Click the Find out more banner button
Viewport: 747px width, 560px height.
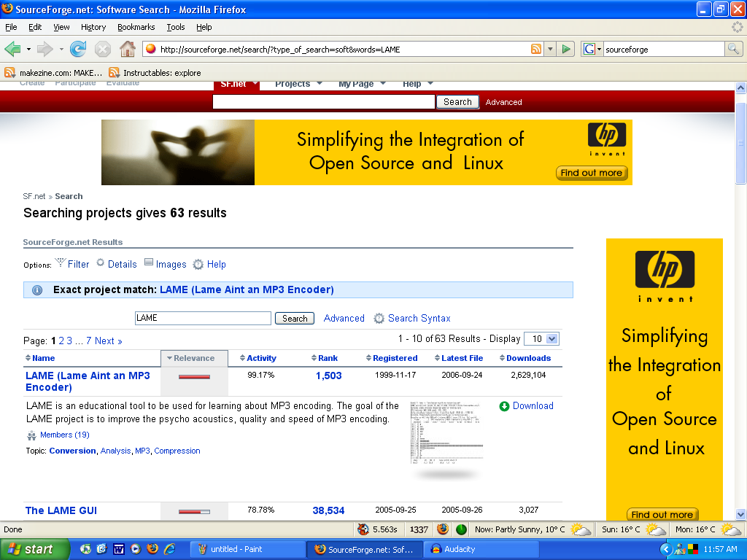(591, 173)
